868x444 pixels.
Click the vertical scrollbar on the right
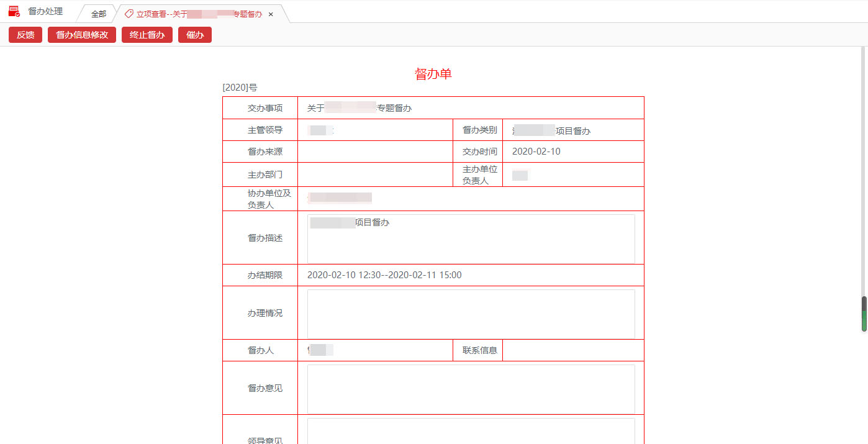864,314
